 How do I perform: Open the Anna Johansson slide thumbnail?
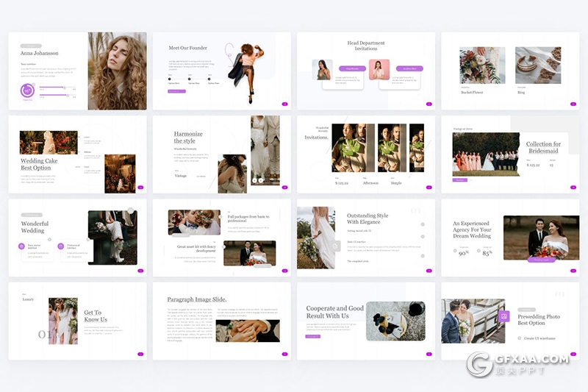point(77,71)
